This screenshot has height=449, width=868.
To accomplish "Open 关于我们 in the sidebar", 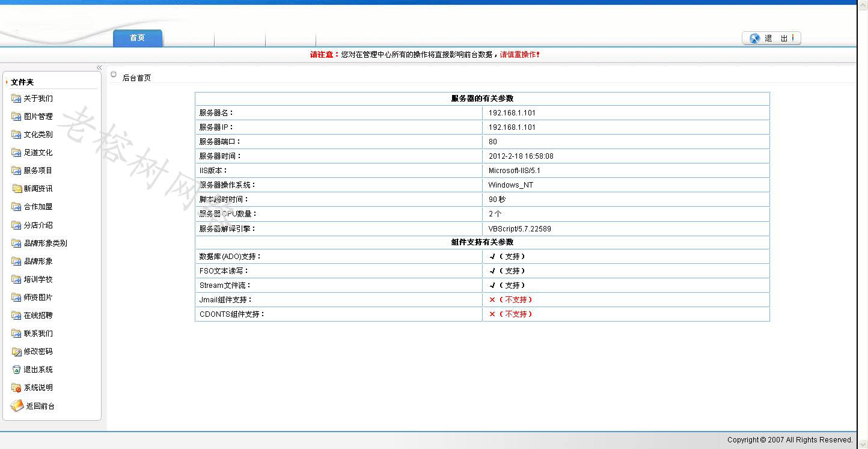I will tap(38, 99).
